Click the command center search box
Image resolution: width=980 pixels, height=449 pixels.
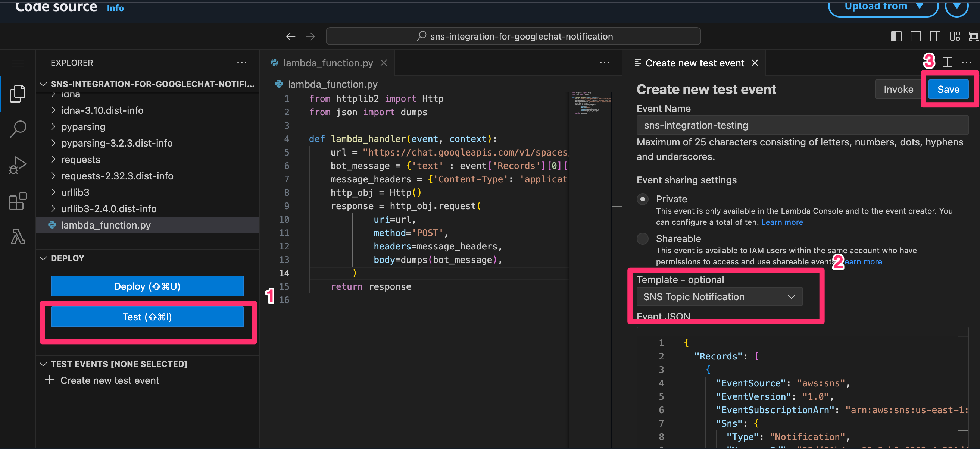(x=513, y=36)
